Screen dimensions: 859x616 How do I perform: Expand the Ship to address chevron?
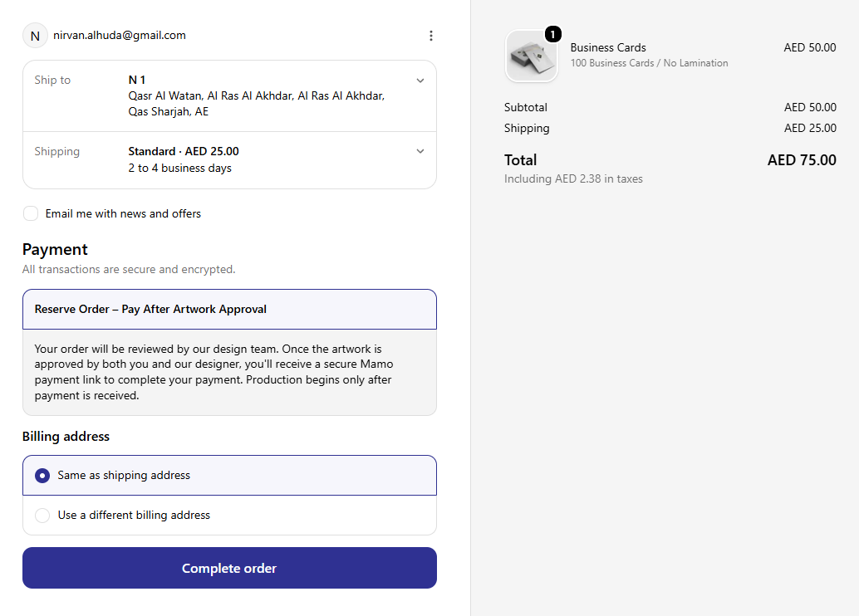tap(420, 81)
